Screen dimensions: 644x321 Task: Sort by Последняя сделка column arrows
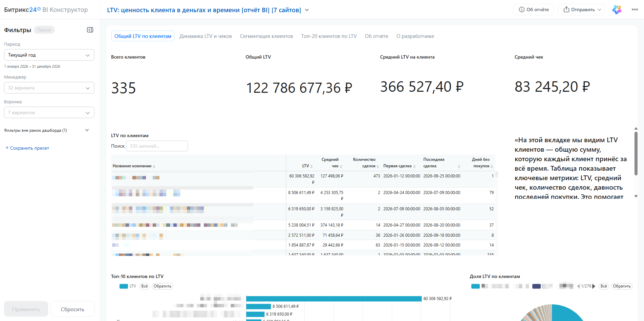click(x=459, y=166)
